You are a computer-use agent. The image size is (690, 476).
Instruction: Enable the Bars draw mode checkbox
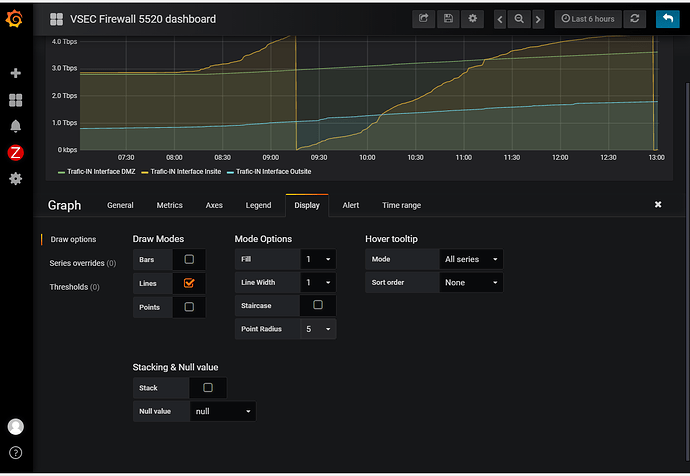[189, 259]
